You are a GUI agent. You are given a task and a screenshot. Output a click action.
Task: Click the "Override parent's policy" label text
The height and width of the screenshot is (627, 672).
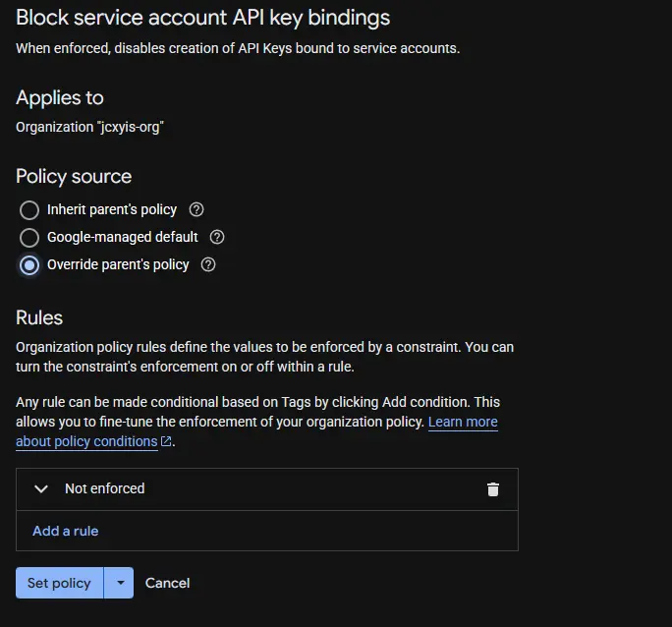[118, 264]
